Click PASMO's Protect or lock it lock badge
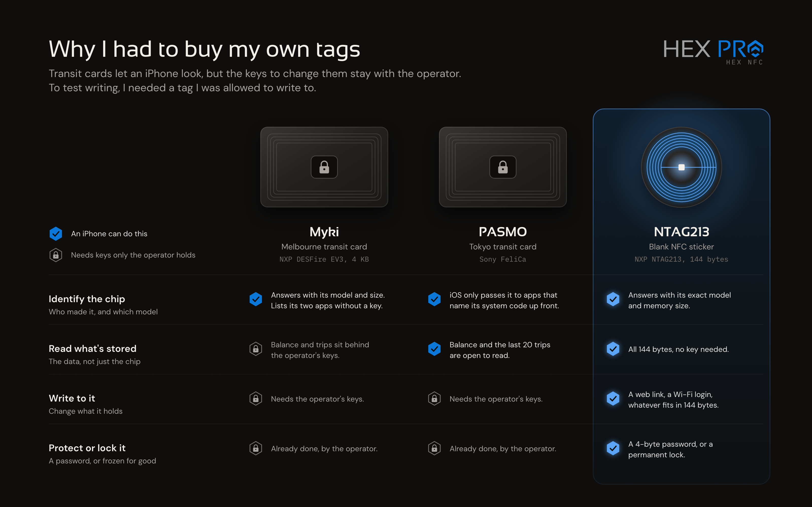This screenshot has height=507, width=812. click(434, 448)
